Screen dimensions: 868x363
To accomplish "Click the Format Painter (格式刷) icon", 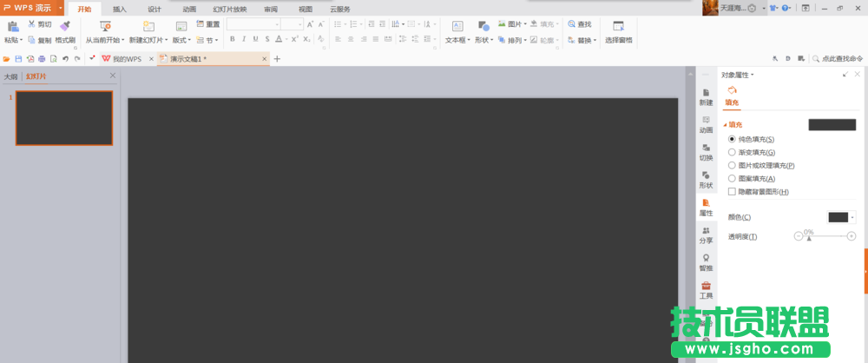I will click(x=65, y=27).
